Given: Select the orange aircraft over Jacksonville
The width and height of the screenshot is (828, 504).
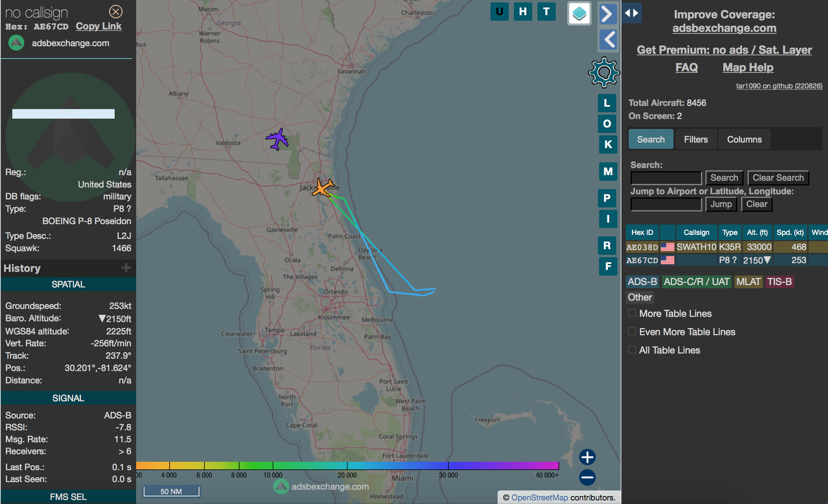Looking at the screenshot, I should click(323, 188).
